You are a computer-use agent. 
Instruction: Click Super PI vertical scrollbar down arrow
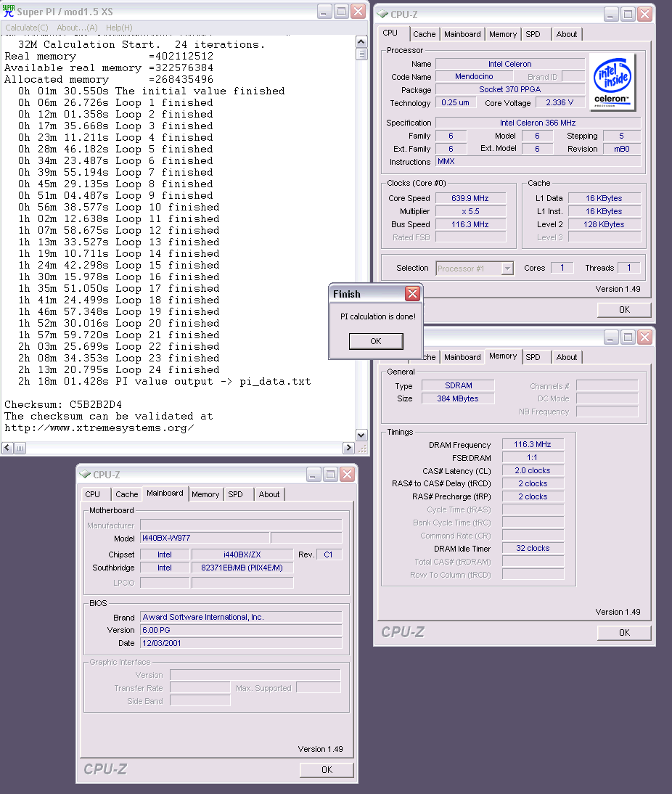point(361,435)
